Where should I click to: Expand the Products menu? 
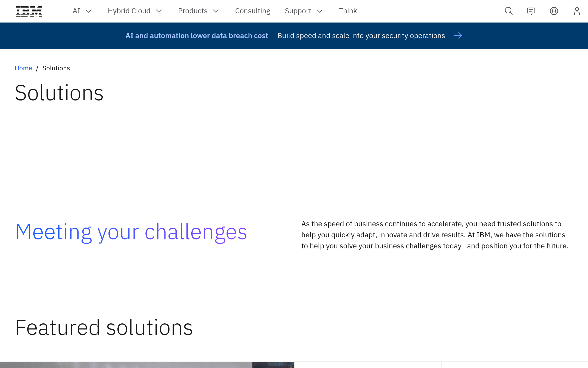tap(198, 11)
